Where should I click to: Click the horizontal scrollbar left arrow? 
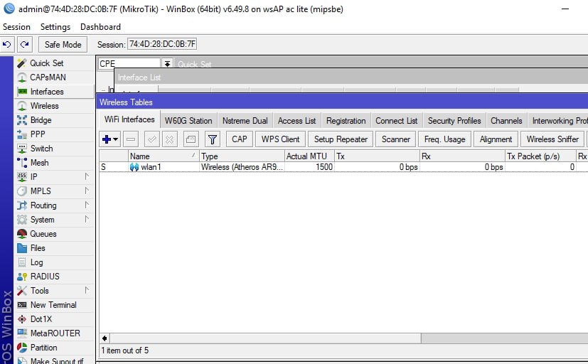pyautogui.click(x=105, y=338)
